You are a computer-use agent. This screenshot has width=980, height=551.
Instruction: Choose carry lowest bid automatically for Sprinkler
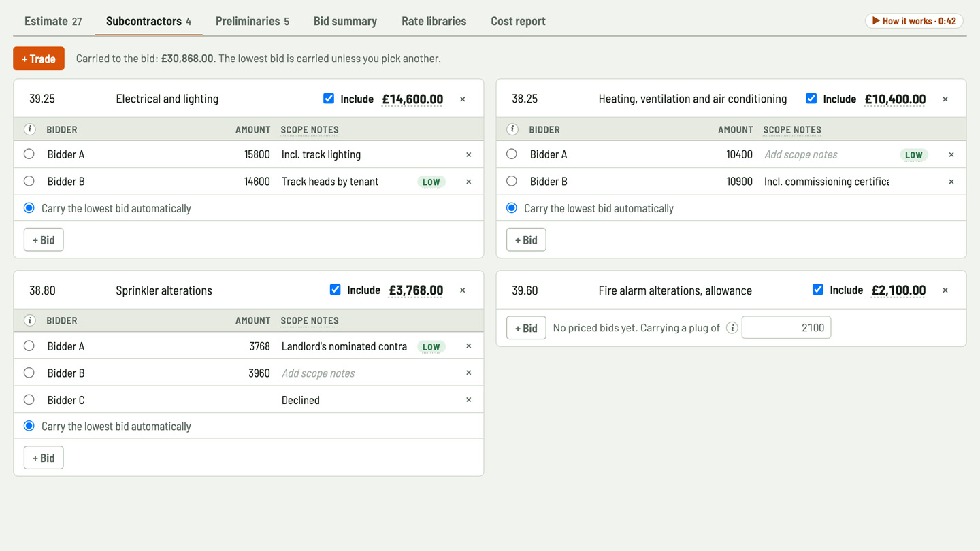pyautogui.click(x=29, y=426)
